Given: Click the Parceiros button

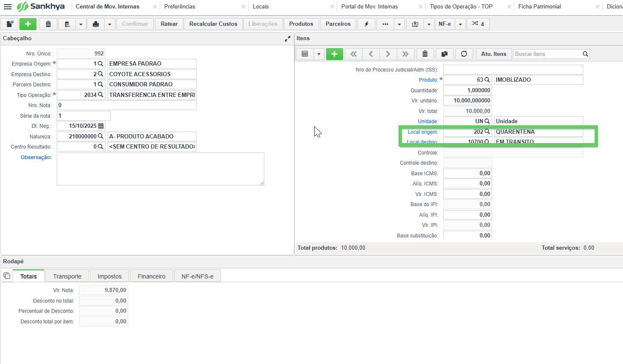Looking at the screenshot, I should click(338, 24).
